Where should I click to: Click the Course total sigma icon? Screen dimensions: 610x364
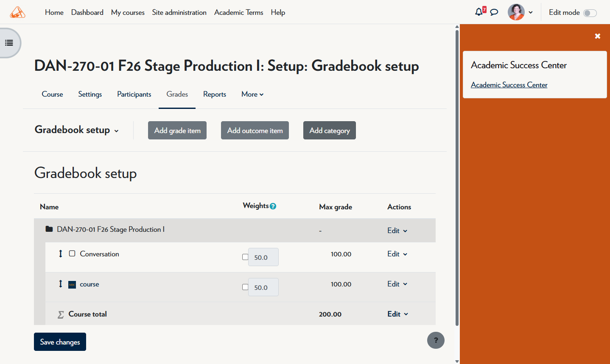coord(61,314)
